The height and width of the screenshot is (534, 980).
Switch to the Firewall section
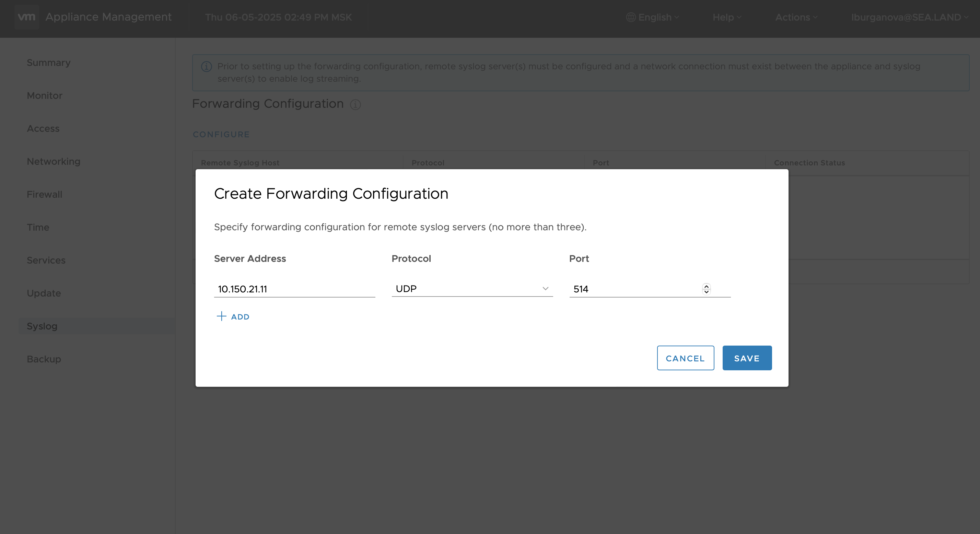tap(44, 194)
